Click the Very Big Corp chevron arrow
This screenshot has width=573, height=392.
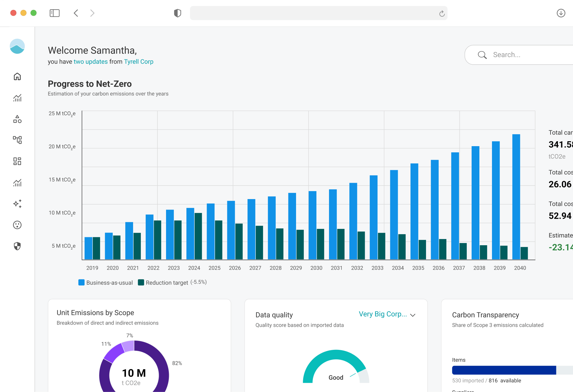pos(413,315)
